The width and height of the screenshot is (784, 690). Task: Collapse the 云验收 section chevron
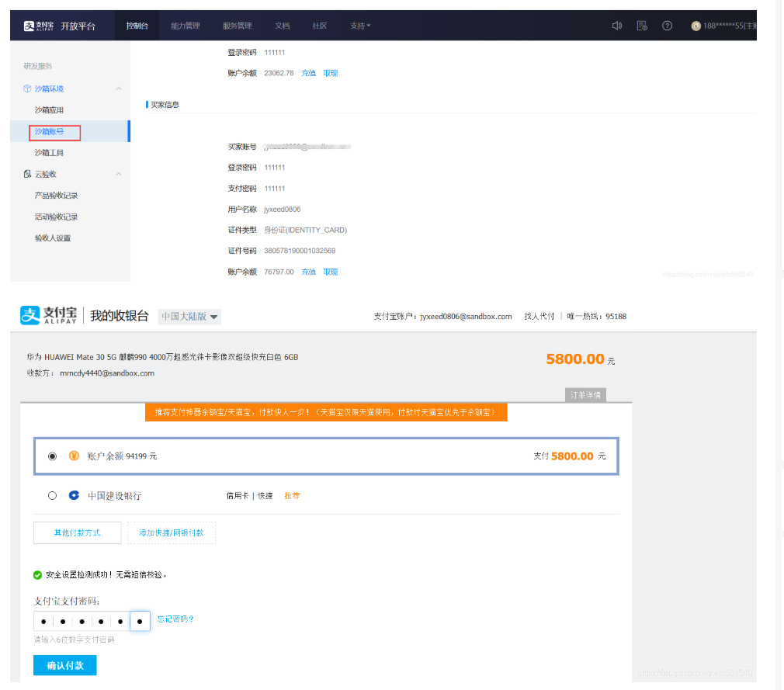119,174
